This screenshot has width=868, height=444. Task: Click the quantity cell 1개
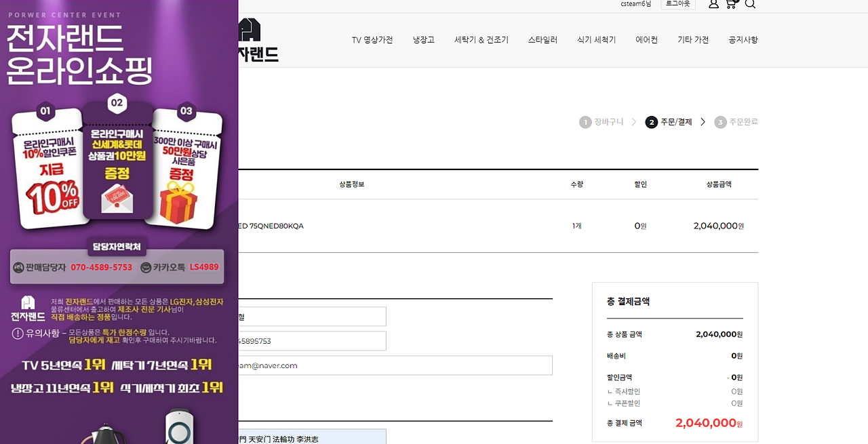(577, 226)
